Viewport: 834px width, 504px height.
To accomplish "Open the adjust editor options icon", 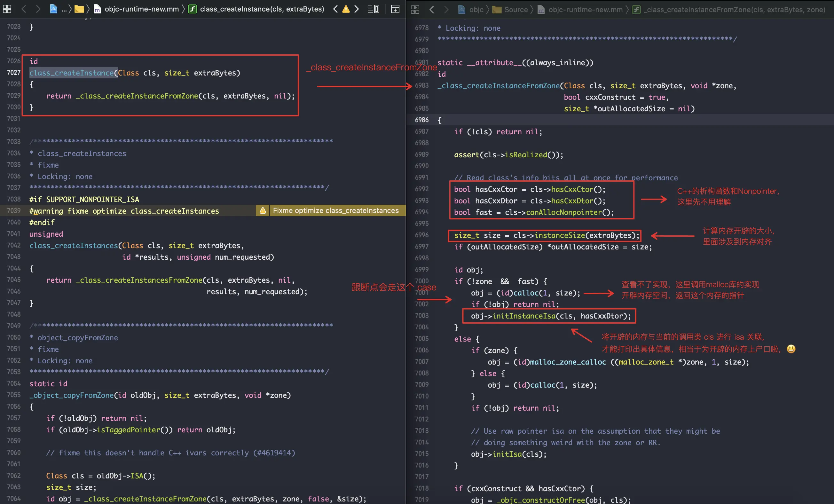I will pyautogui.click(x=373, y=9).
